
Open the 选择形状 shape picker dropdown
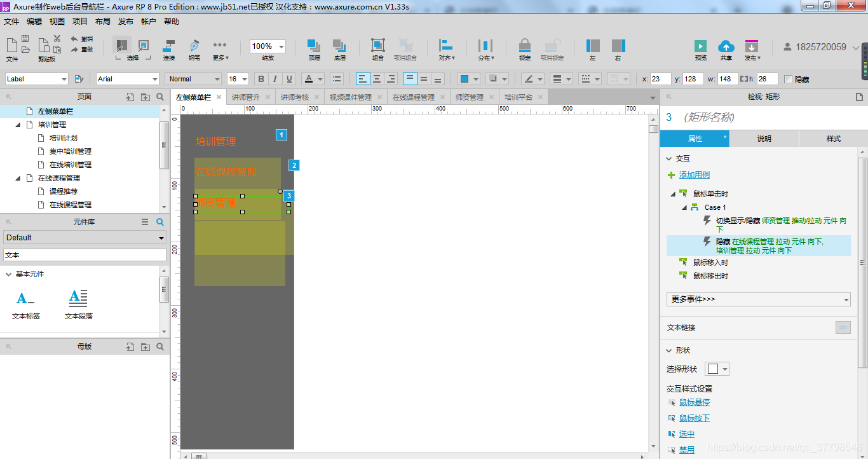(x=717, y=369)
